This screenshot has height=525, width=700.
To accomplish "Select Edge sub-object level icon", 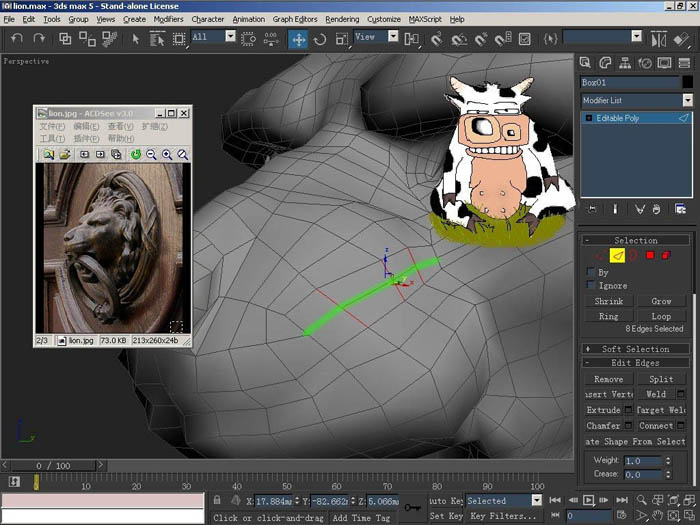I will pyautogui.click(x=617, y=255).
